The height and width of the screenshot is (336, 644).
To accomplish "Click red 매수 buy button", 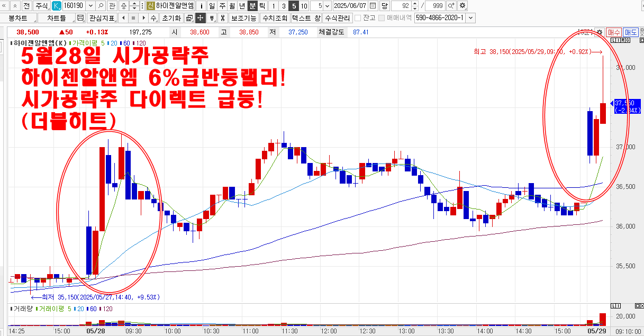I will coord(614,32).
